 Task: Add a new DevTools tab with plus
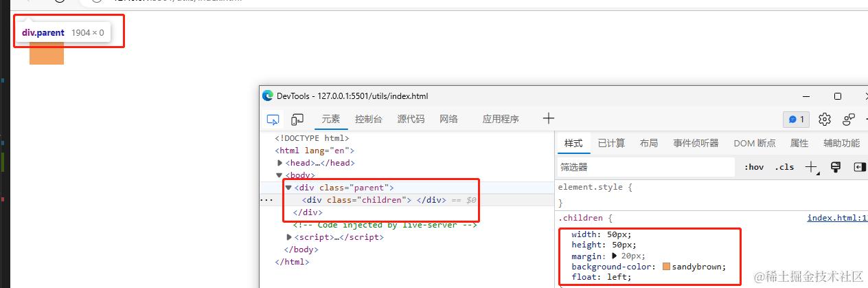point(548,118)
